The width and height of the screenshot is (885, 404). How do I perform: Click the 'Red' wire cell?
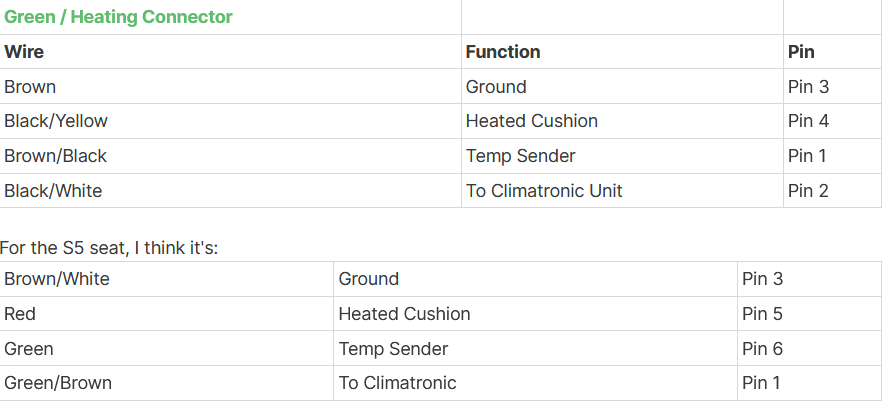click(20, 314)
